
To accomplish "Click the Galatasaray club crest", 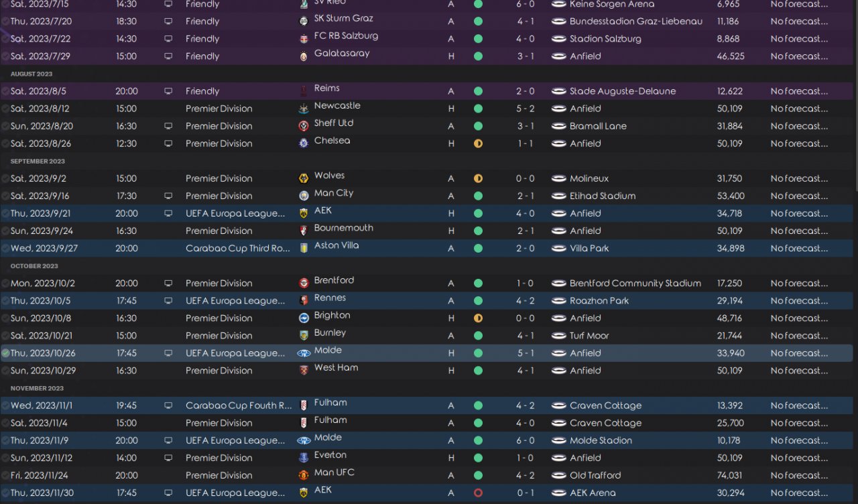I will (x=304, y=56).
